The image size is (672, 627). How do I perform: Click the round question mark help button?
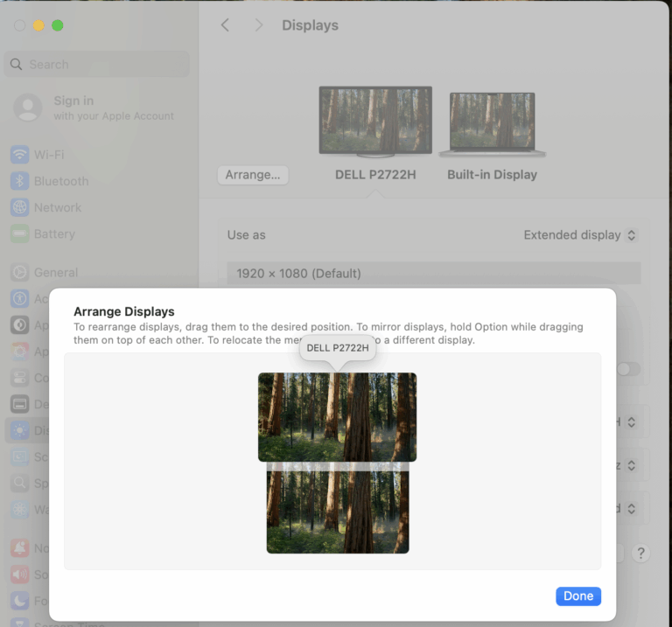[x=640, y=553]
